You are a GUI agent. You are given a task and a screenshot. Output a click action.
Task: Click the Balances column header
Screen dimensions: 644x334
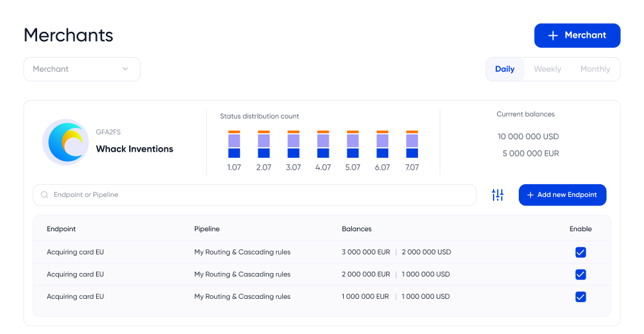click(356, 229)
